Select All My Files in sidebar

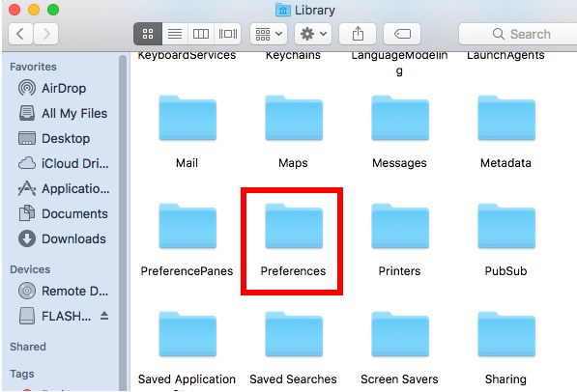coord(63,113)
